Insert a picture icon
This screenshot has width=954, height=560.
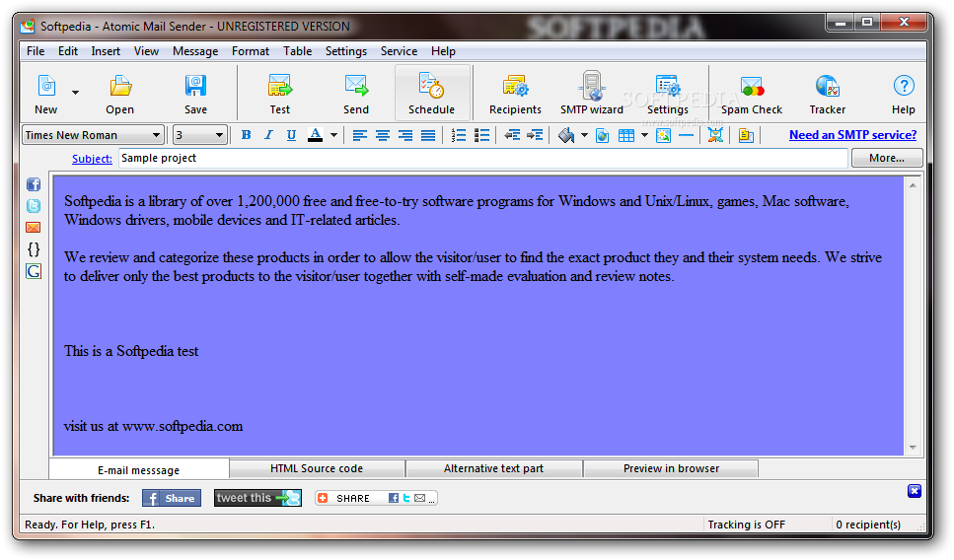(x=663, y=135)
